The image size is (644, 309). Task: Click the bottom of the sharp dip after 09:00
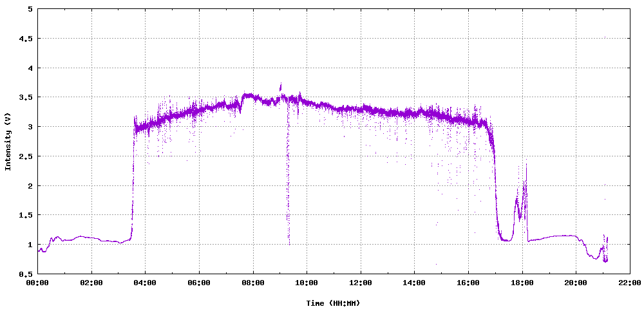289,244
